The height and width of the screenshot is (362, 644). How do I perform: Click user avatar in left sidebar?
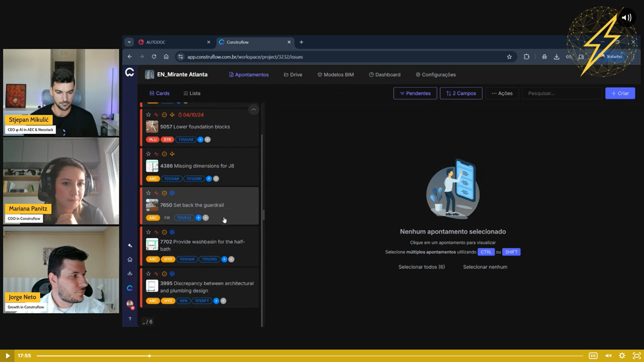pos(130,304)
